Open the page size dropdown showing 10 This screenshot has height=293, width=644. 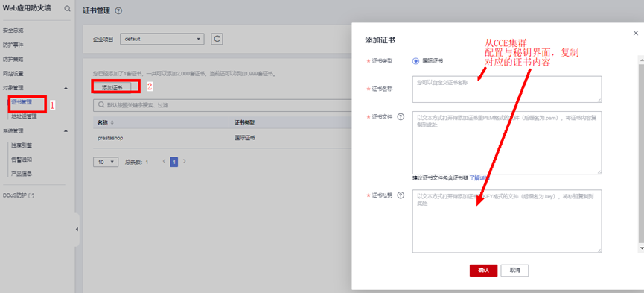106,162
